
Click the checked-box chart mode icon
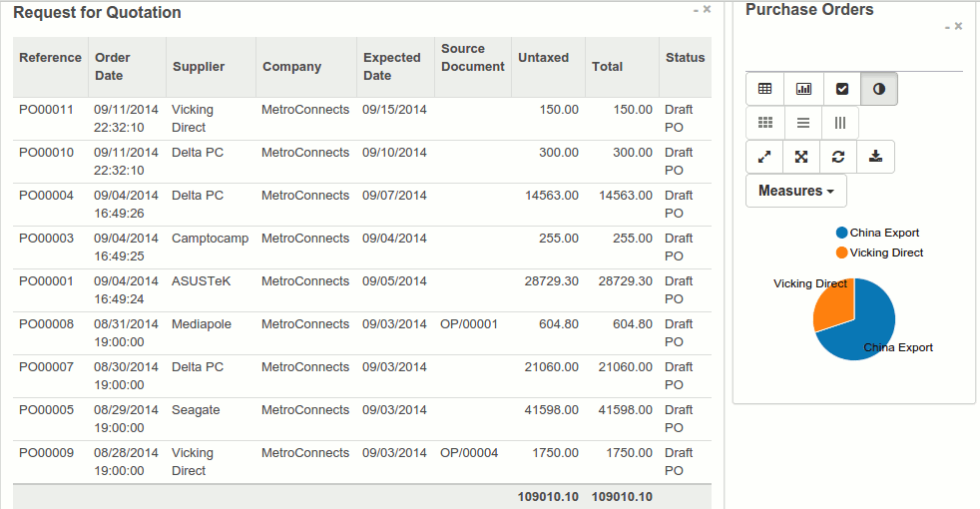coord(841,89)
